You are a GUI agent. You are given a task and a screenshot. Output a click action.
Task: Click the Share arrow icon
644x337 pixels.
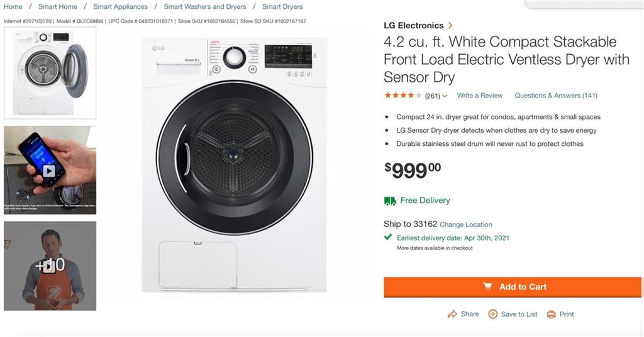[x=452, y=314]
